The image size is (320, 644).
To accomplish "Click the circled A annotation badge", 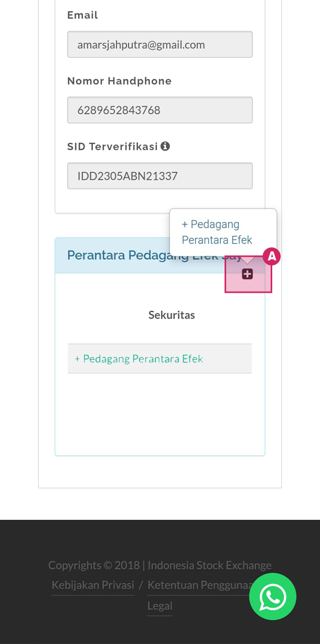I will coord(272,257).
